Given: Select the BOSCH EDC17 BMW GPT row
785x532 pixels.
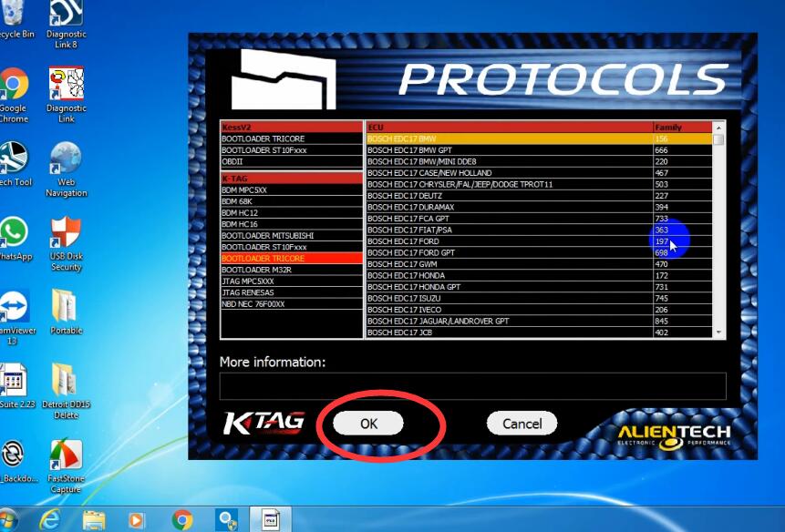Looking at the screenshot, I should [539, 150].
